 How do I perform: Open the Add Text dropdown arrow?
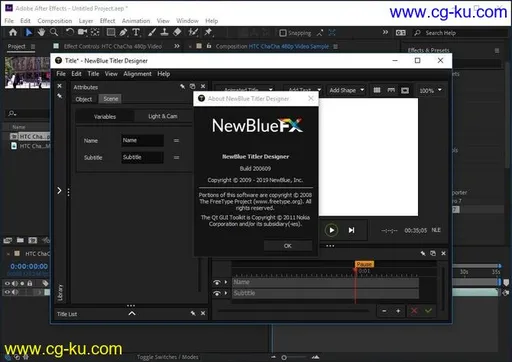pyautogui.click(x=319, y=90)
